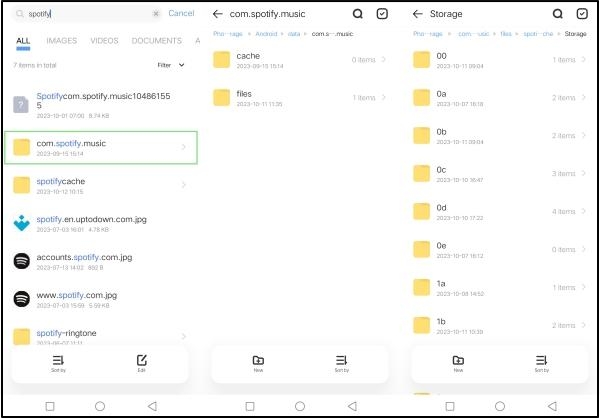600x418 pixels.
Task: Search inside com.spotify.music screen
Action: click(x=357, y=14)
